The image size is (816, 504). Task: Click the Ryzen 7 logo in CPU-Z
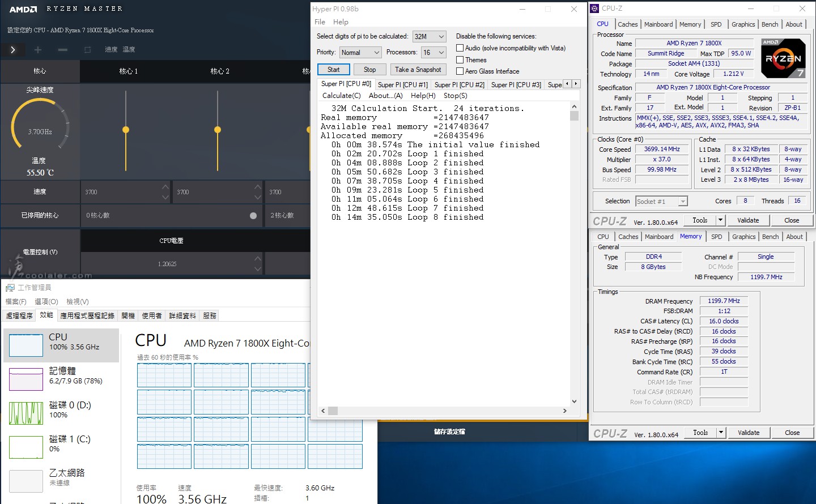(783, 58)
